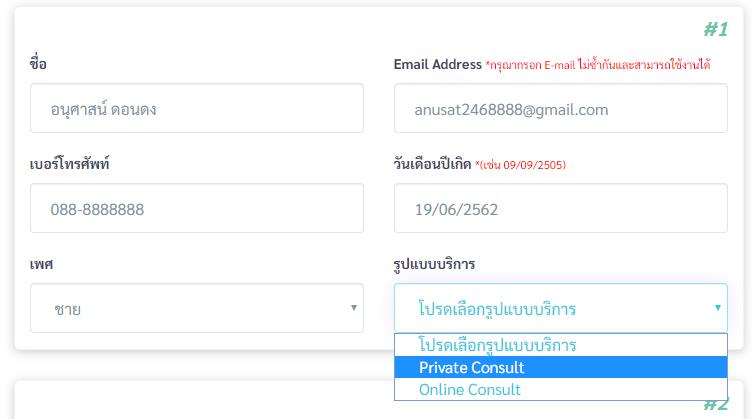Viewport: 752px width, 419px height.
Task: Click the arrow icon of รูปแบบบริการ dropdown
Action: (x=718, y=308)
